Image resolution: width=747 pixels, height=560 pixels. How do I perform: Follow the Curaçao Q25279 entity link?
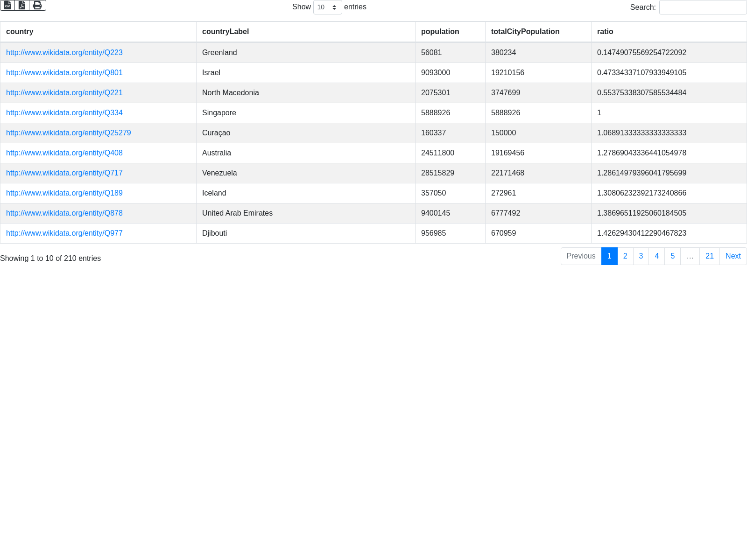pyautogui.click(x=69, y=133)
